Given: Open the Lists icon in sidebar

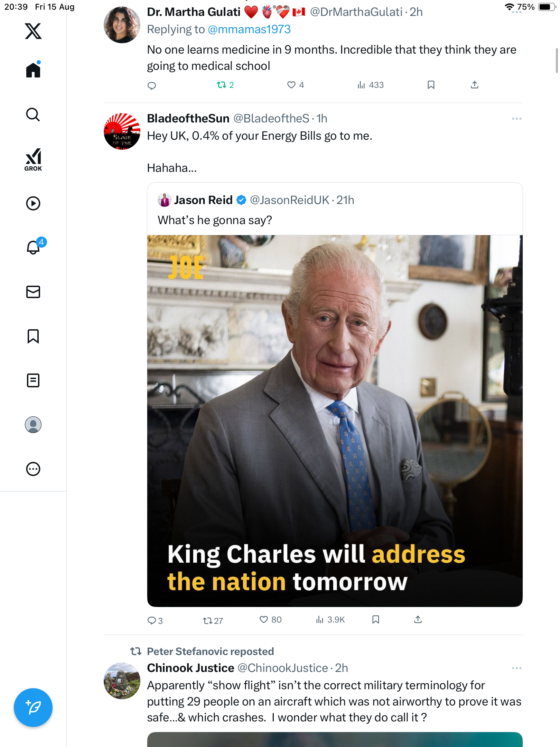Looking at the screenshot, I should pyautogui.click(x=33, y=380).
